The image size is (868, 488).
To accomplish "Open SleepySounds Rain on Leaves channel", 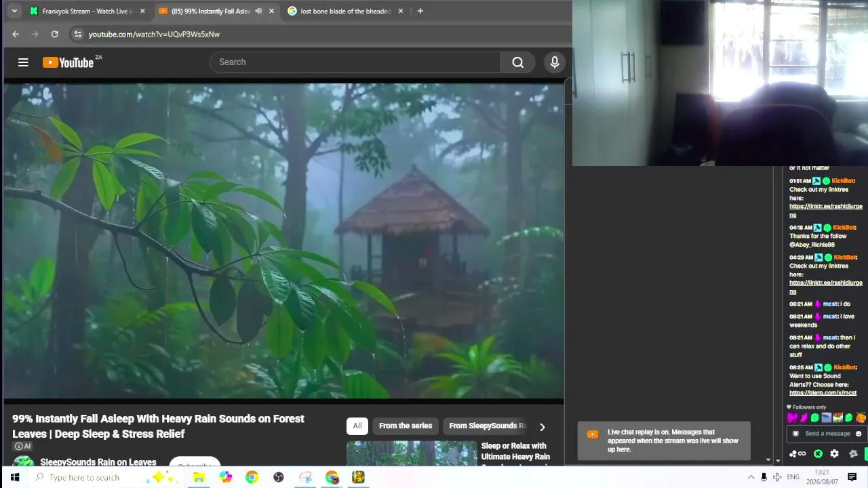I will point(98,462).
